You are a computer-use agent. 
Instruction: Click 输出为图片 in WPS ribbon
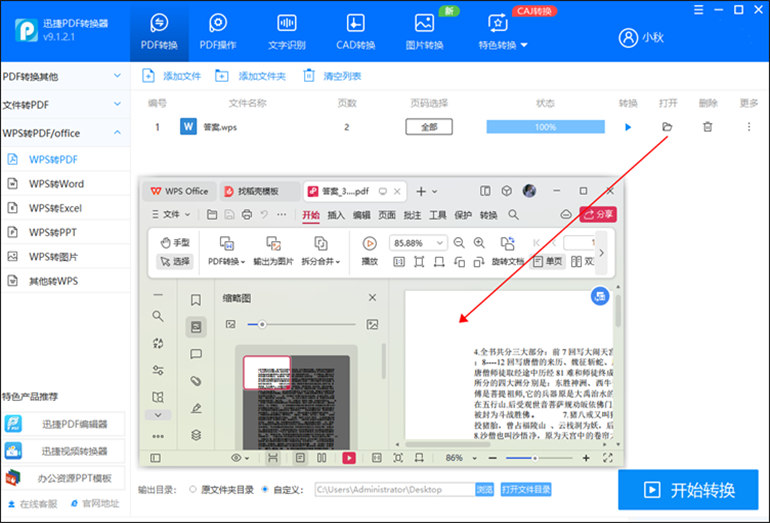pyautogui.click(x=273, y=251)
